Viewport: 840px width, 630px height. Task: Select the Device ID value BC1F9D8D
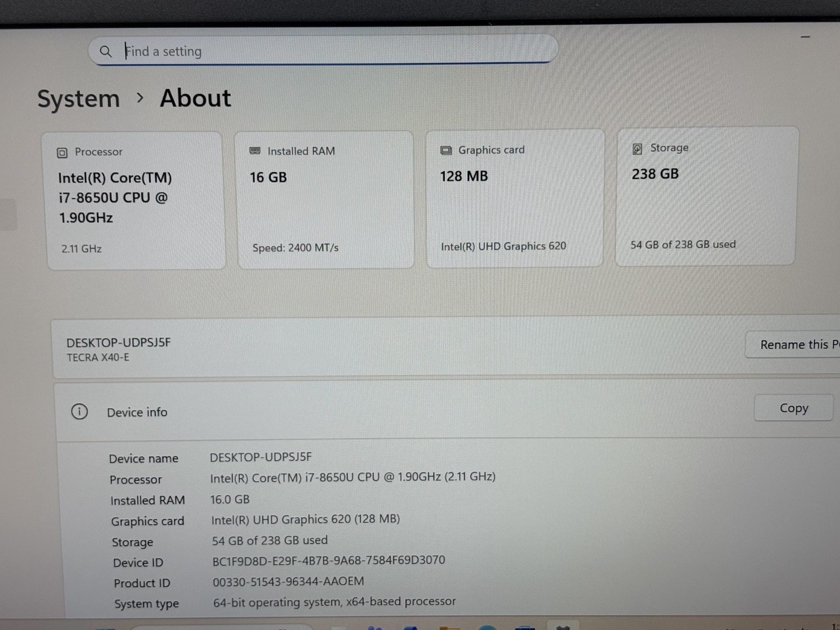click(329, 561)
